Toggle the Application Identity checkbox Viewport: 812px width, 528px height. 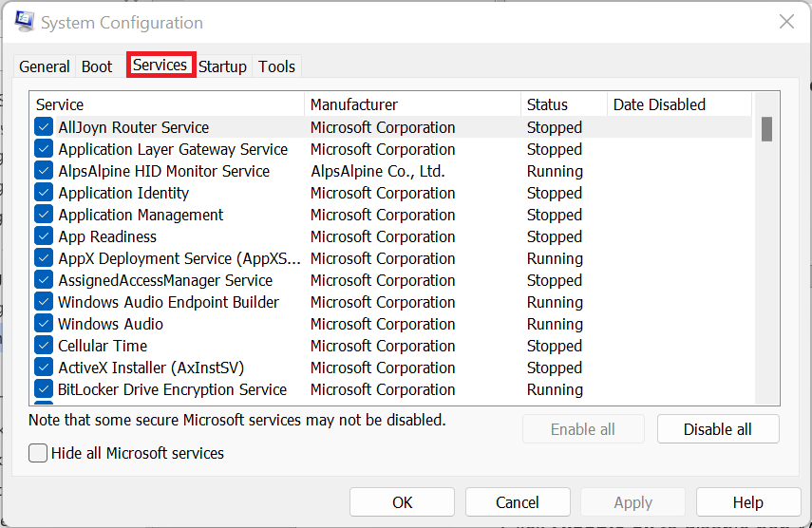(44, 193)
